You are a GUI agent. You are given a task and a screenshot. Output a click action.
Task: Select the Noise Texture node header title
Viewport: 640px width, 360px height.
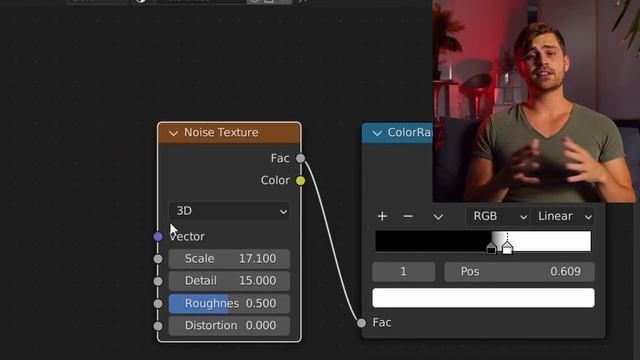tap(221, 133)
